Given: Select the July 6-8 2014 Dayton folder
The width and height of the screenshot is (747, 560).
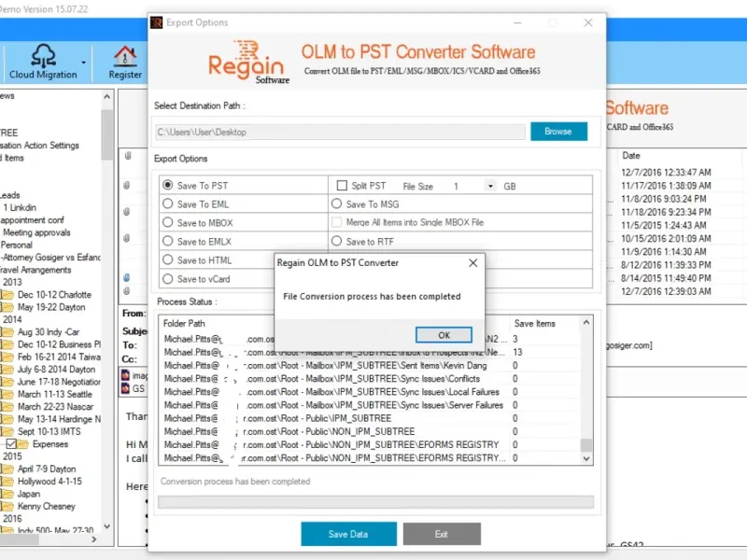Looking at the screenshot, I should (56, 369).
